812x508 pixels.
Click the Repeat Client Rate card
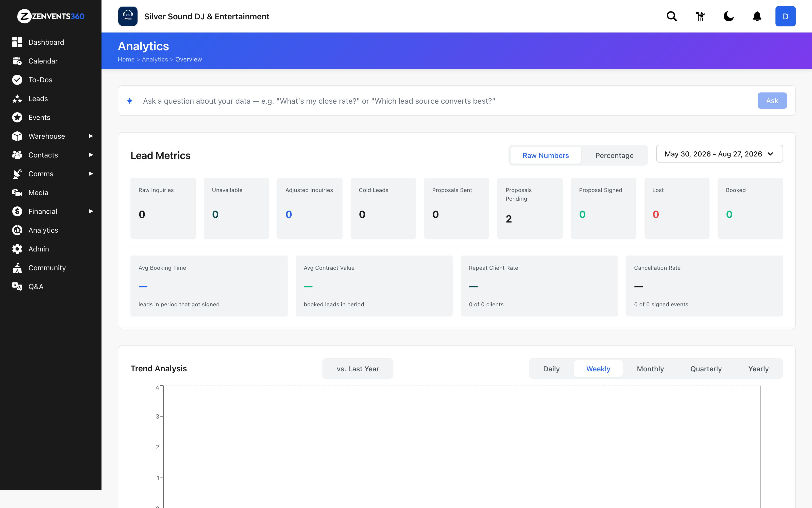[x=539, y=286]
